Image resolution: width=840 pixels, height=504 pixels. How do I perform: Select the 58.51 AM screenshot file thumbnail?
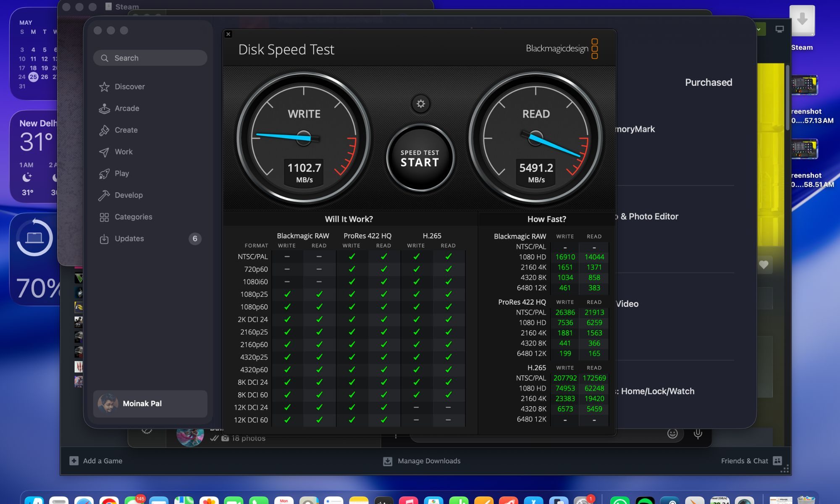804,149
